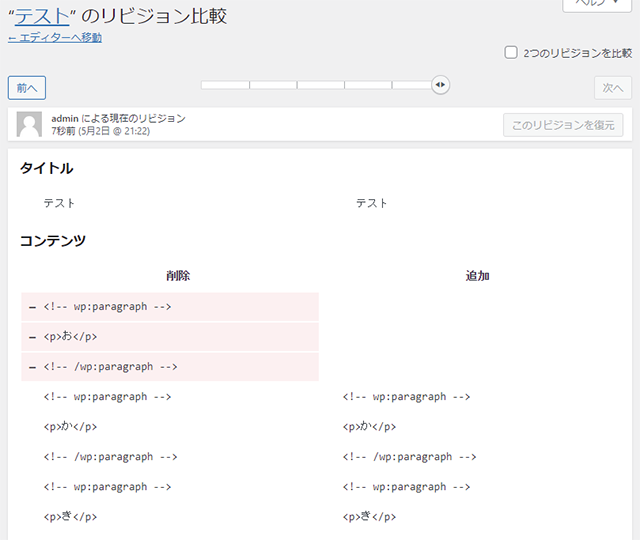Click removed line "<p>お</p>"

(170, 337)
